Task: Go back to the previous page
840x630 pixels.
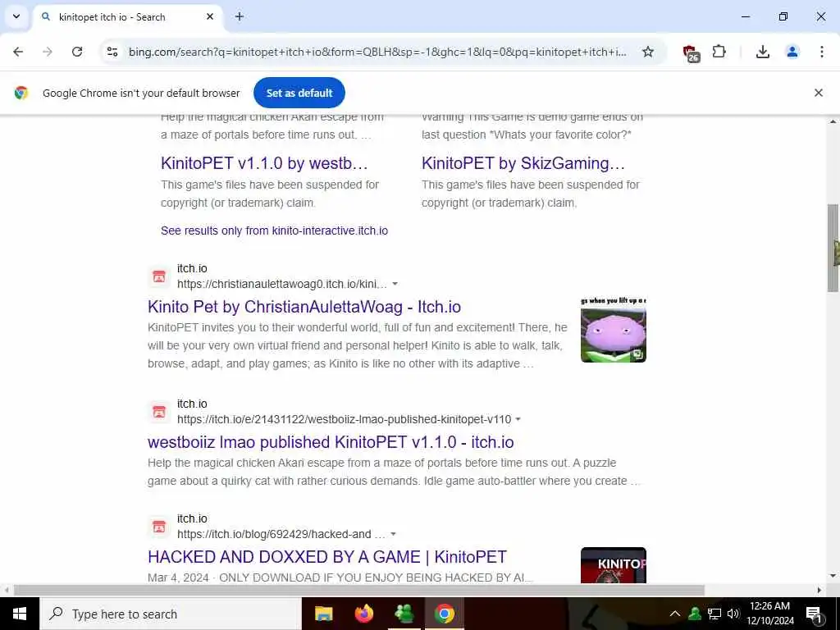Action: [18, 52]
